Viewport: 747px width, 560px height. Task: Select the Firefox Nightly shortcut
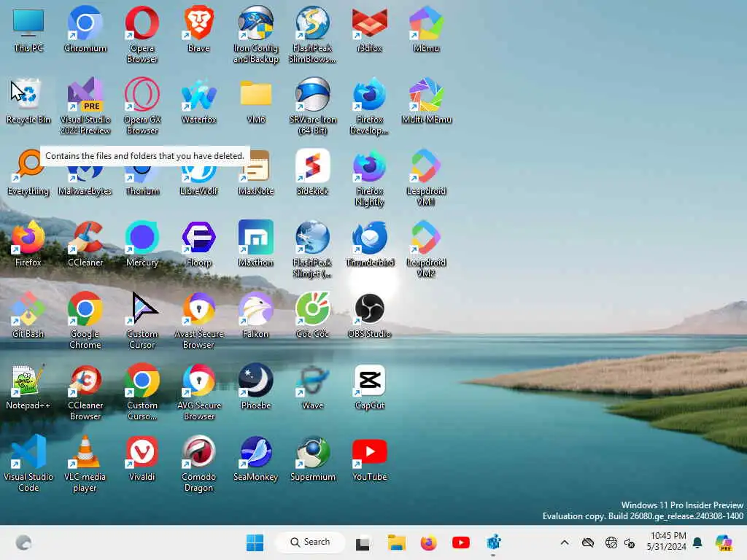pos(369,177)
